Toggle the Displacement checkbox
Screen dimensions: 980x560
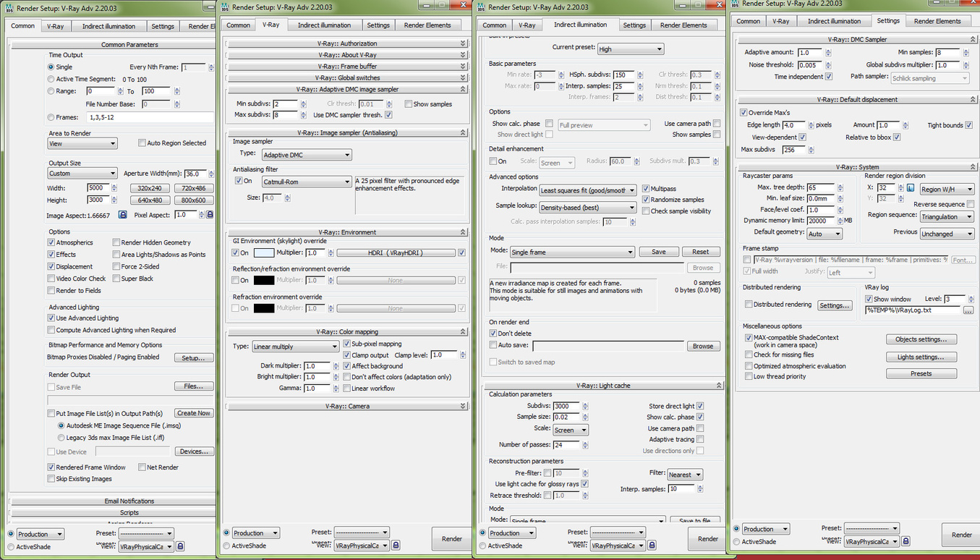51,266
